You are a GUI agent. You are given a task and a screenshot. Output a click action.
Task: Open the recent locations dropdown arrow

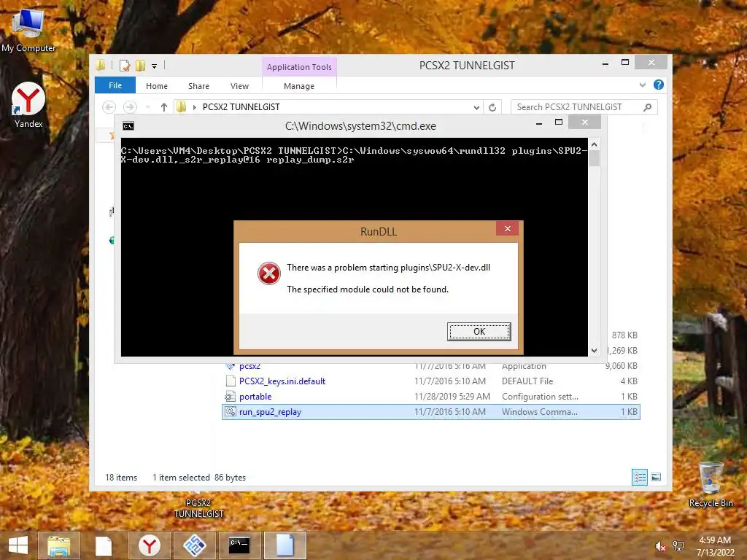click(x=147, y=107)
